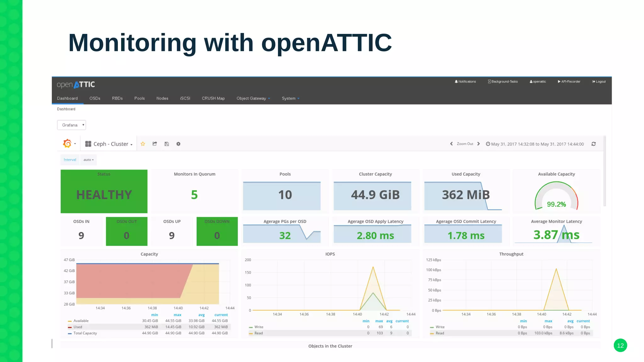The image size is (644, 362).
Task: Expand the Object Gateway menu
Action: click(x=253, y=98)
